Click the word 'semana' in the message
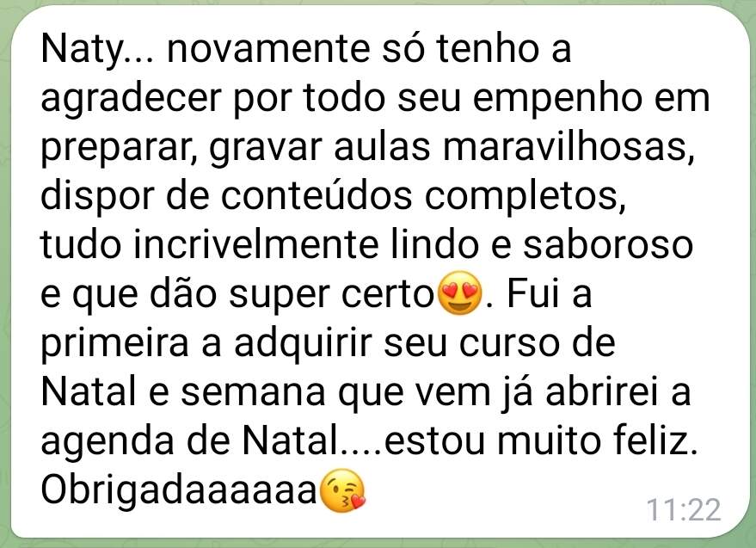The width and height of the screenshot is (756, 548). pos(253,392)
